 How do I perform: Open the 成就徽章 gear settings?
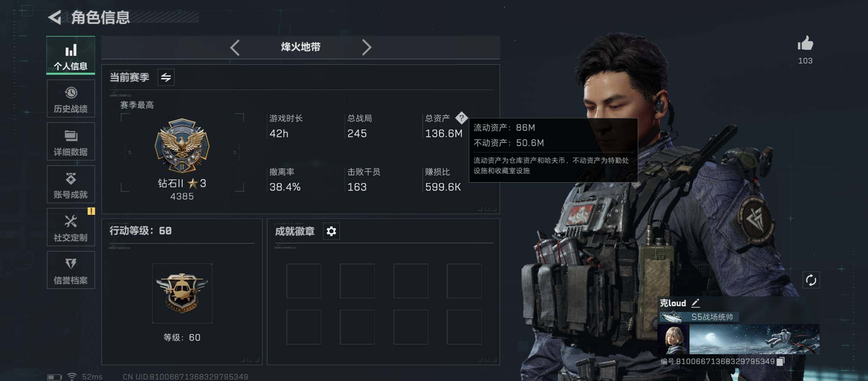coord(331,231)
